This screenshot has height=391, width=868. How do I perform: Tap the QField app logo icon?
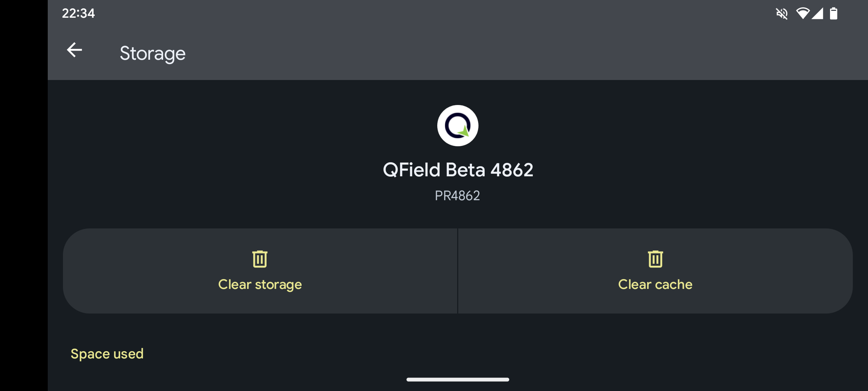pos(458,126)
